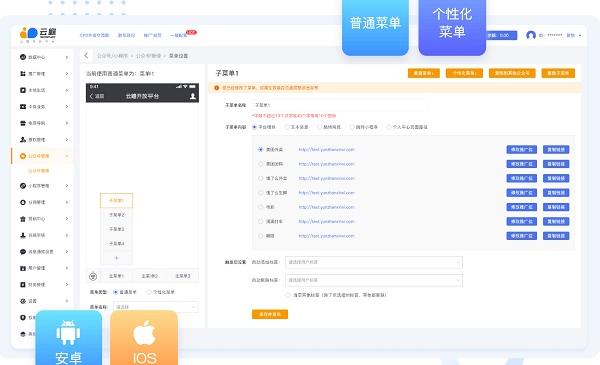Click the 设置 gear icon in the sidebar
Image resolution: width=600 pixels, height=365 pixels.
[x=23, y=301]
